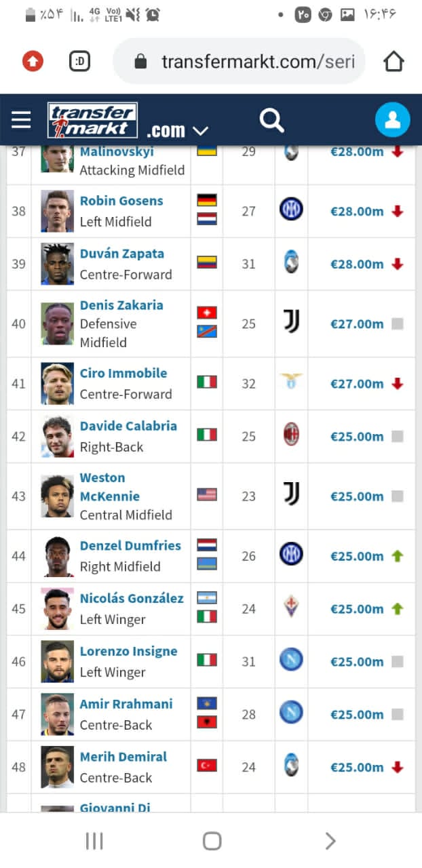Tap Nicolás González's player photo
The width and height of the screenshot is (422, 868).
(57, 608)
